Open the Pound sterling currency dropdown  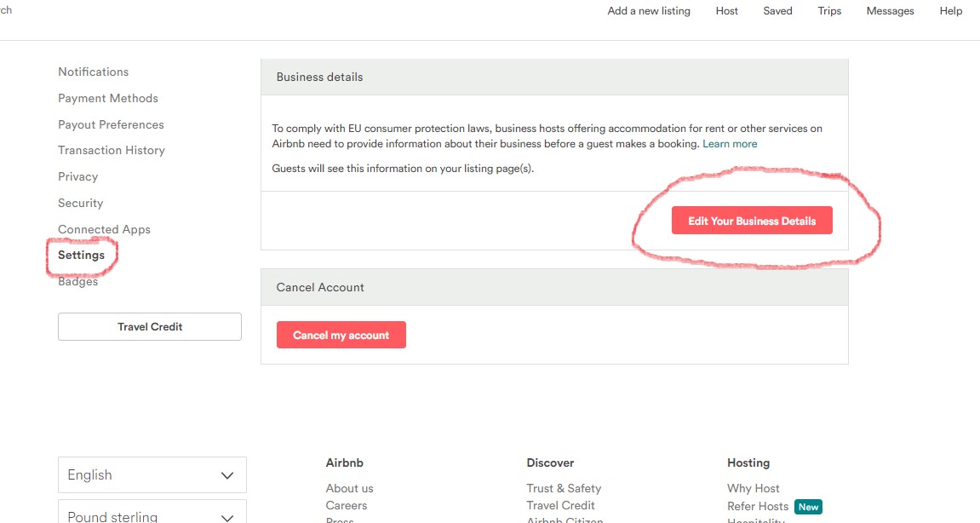coord(152,514)
